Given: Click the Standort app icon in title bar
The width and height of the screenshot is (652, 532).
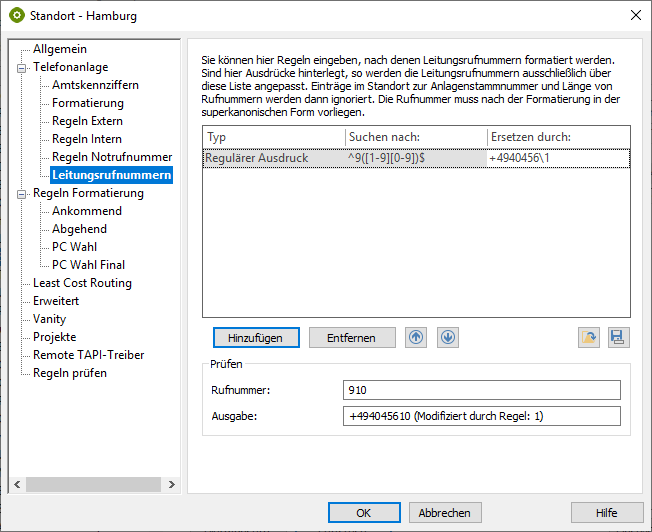Looking at the screenshot, I should tap(17, 16).
